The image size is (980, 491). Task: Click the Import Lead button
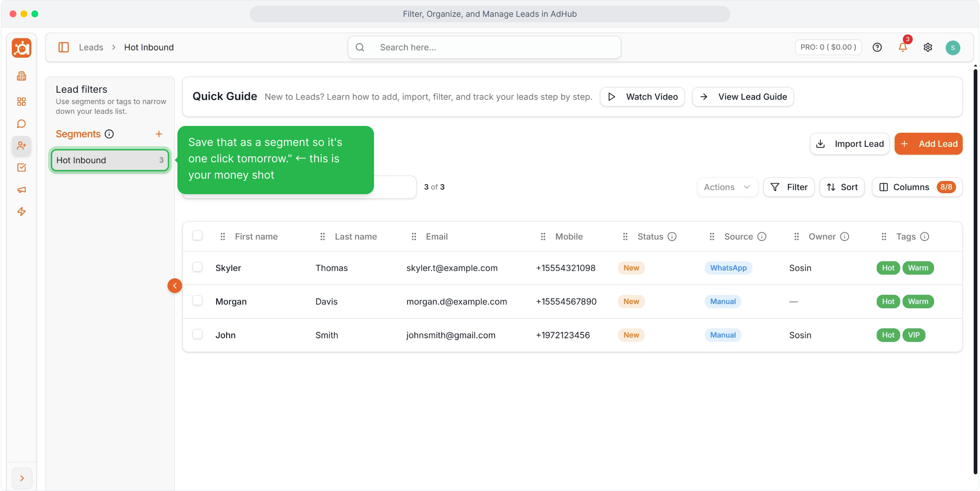849,144
